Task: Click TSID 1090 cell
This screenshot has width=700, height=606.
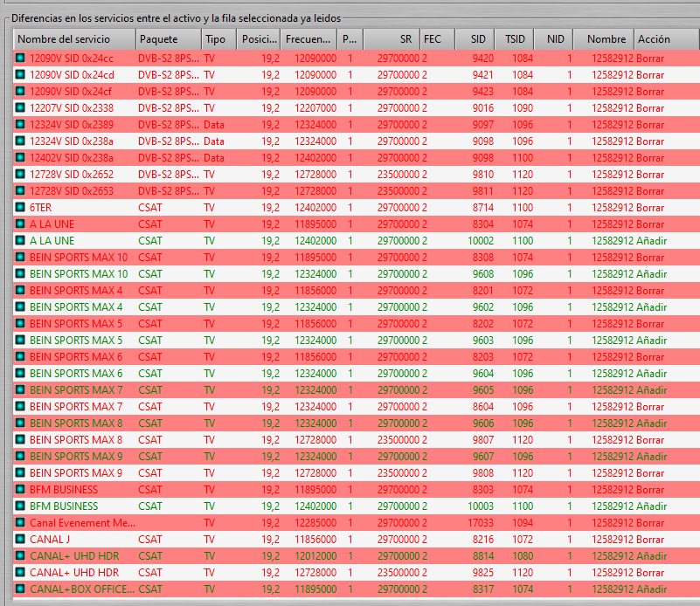Action: pyautogui.click(x=523, y=107)
